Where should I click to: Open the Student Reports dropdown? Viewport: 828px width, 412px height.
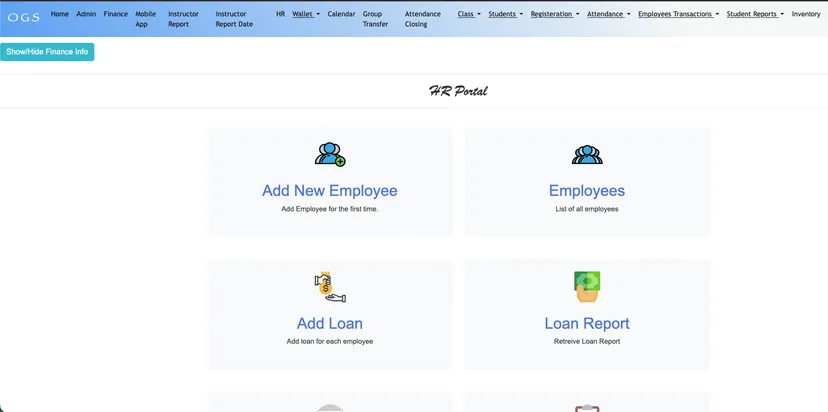[755, 14]
